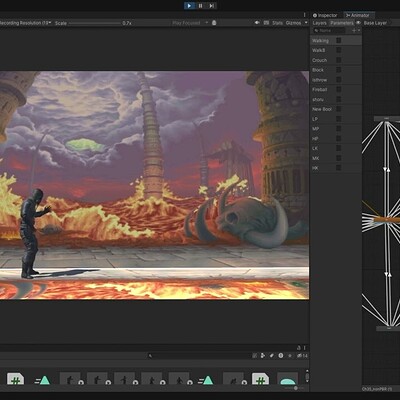Toggle the LP parameter checkbox
This screenshot has height=400, width=400.
coord(338,119)
